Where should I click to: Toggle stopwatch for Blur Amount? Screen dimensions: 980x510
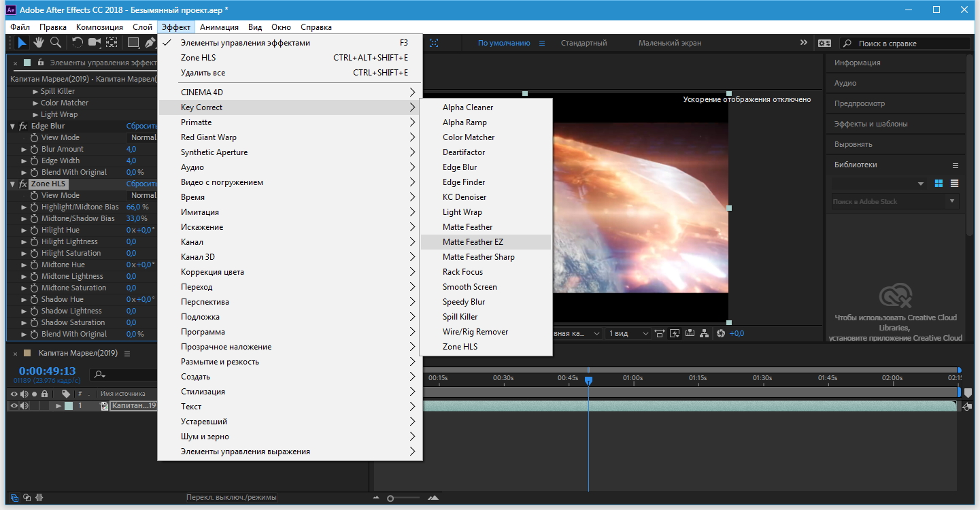(34, 150)
